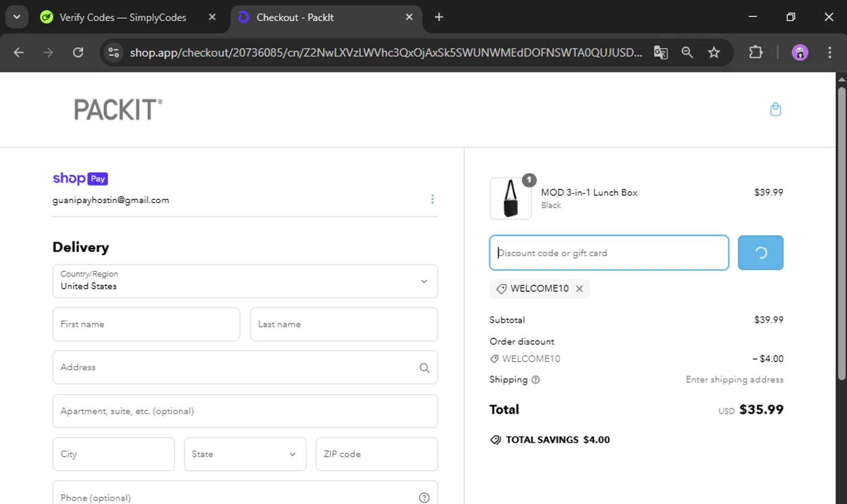Open the browser zoom magnifier icon
The height and width of the screenshot is (504, 847).
[687, 52]
